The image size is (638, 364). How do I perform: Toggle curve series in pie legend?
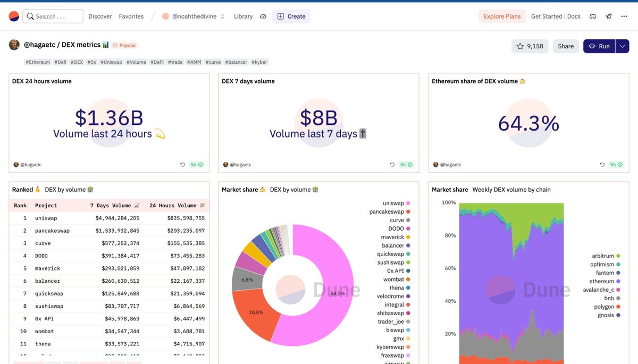point(400,220)
